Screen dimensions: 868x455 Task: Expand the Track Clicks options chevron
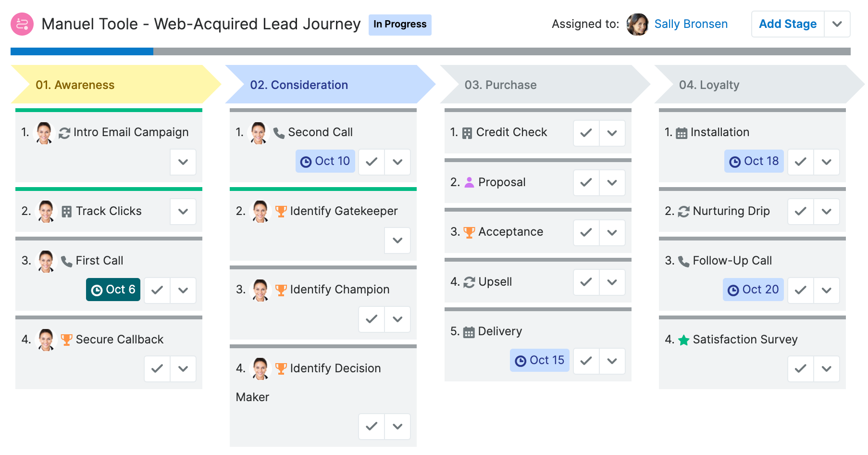point(183,212)
